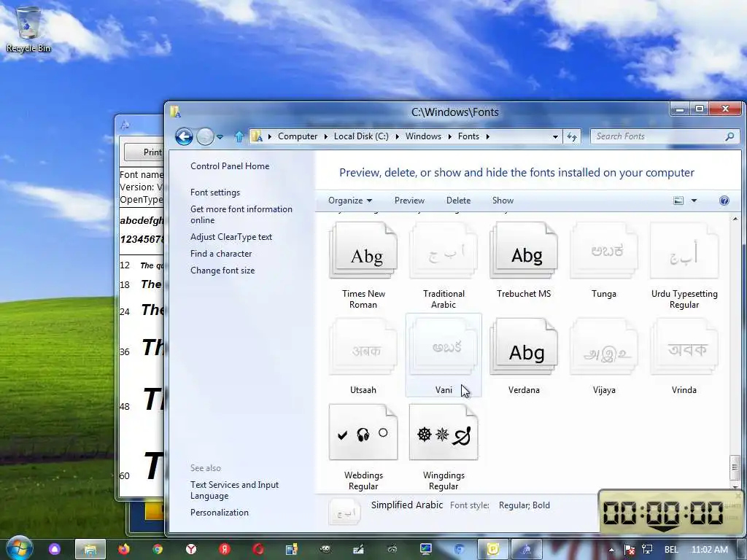This screenshot has height=560, width=747.
Task: Click the search magnifier icon
Action: [x=729, y=136]
